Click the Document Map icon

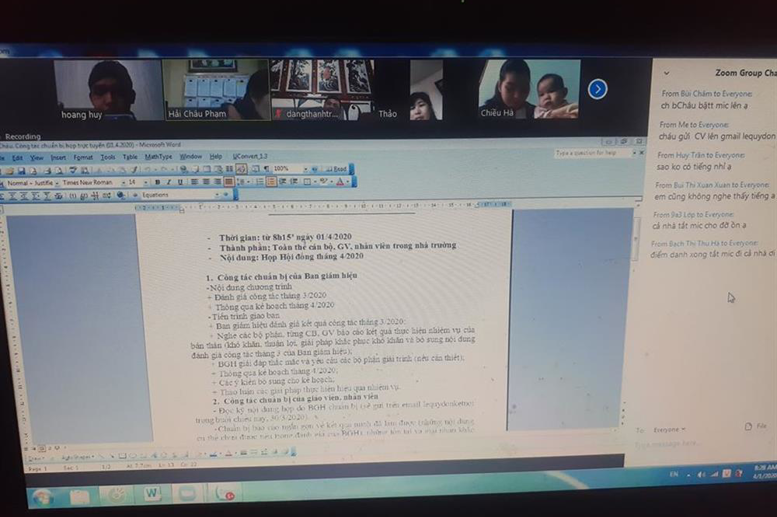256,169
